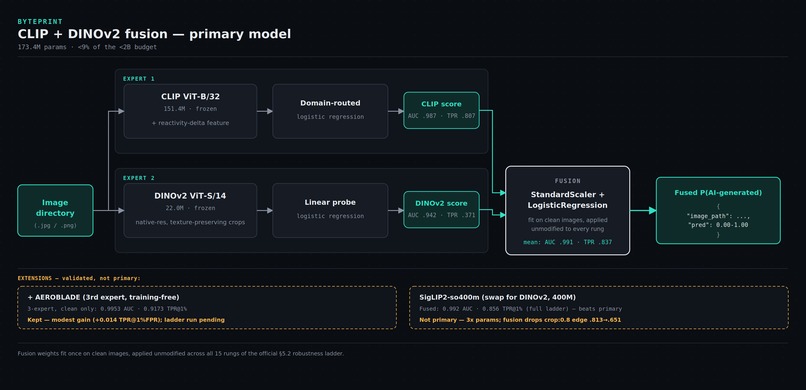
Task: Click the Fused P(AI-generated) output box
Action: click(718, 210)
